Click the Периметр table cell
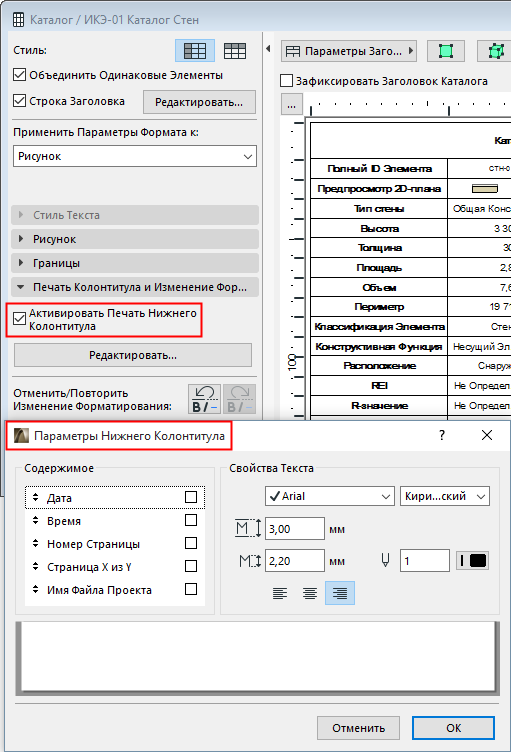 [379, 307]
